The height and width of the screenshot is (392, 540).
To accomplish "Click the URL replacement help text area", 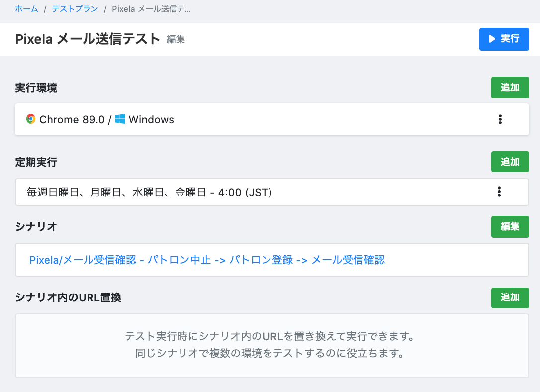I will pos(270,346).
